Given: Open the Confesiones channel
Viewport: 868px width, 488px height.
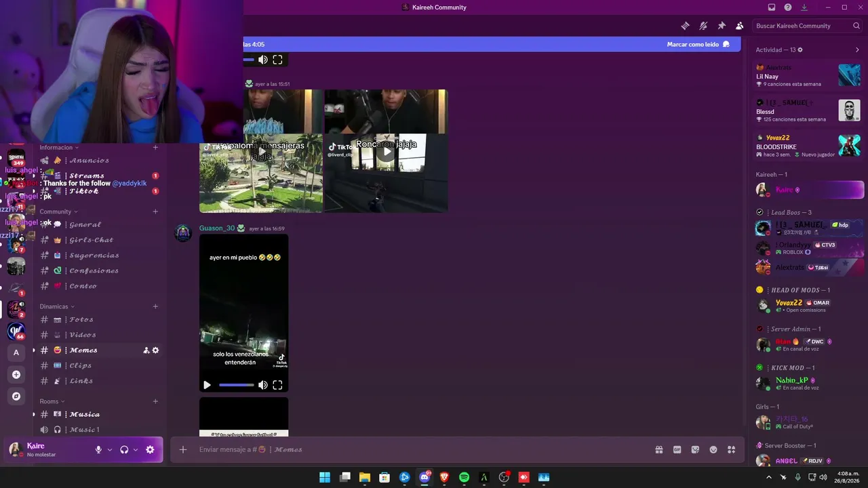Looking at the screenshot, I should (99, 270).
